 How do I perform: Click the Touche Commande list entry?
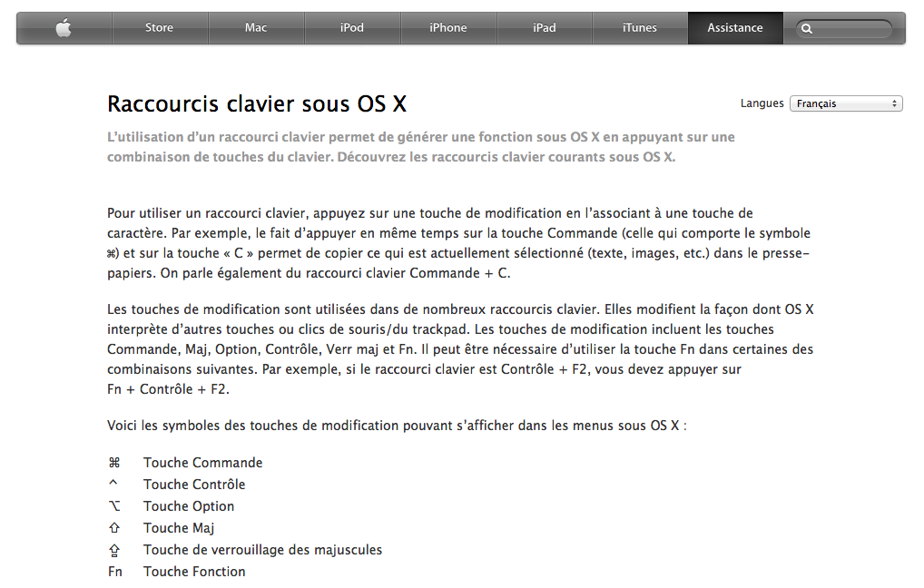[202, 463]
